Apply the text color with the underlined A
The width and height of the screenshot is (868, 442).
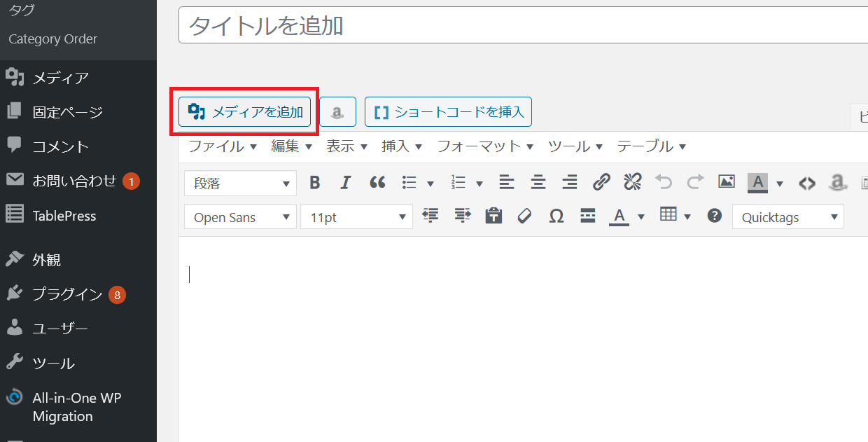coord(618,216)
